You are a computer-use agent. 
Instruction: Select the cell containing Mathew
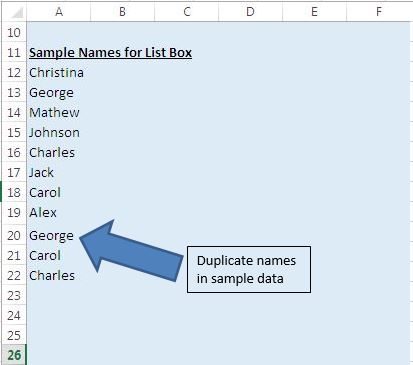point(59,112)
